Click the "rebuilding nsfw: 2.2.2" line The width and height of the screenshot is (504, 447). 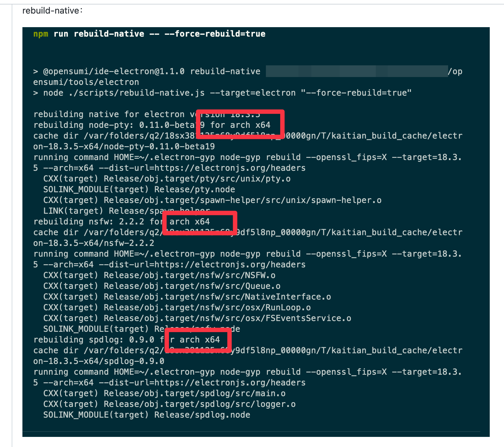122,222
